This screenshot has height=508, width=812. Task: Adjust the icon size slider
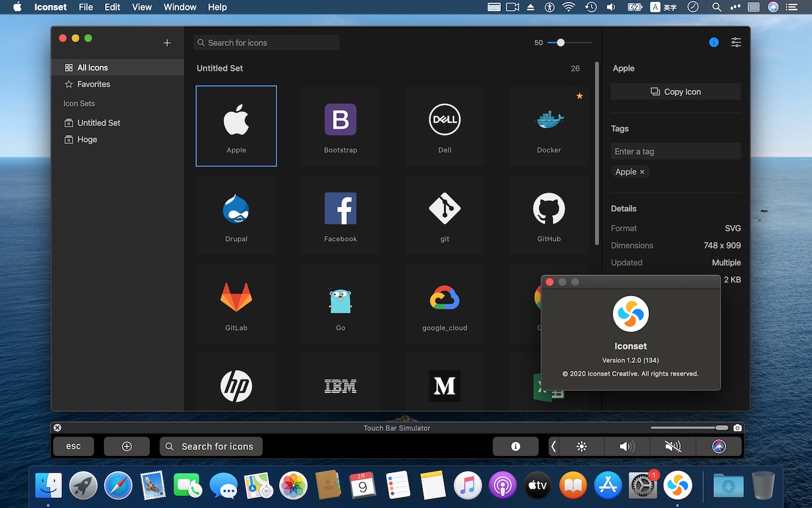(x=561, y=42)
